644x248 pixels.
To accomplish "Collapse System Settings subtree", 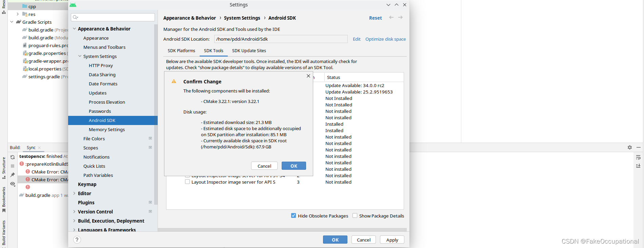I will (80, 56).
